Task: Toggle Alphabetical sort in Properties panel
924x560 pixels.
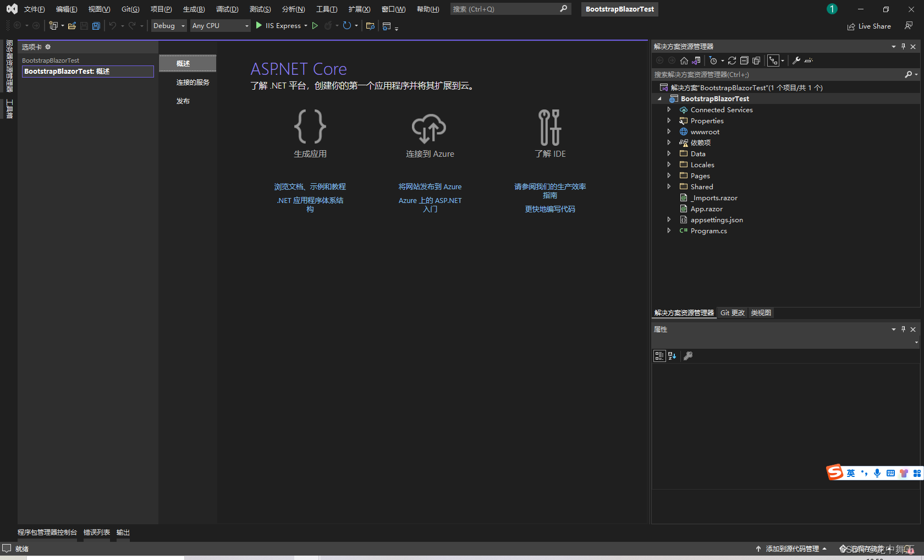Action: [x=672, y=356]
